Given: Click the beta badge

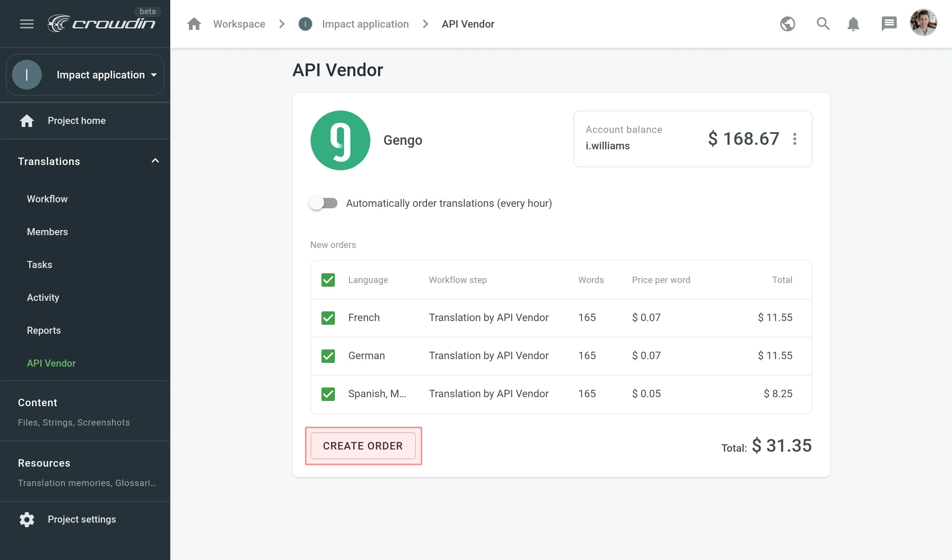Looking at the screenshot, I should 148,11.
